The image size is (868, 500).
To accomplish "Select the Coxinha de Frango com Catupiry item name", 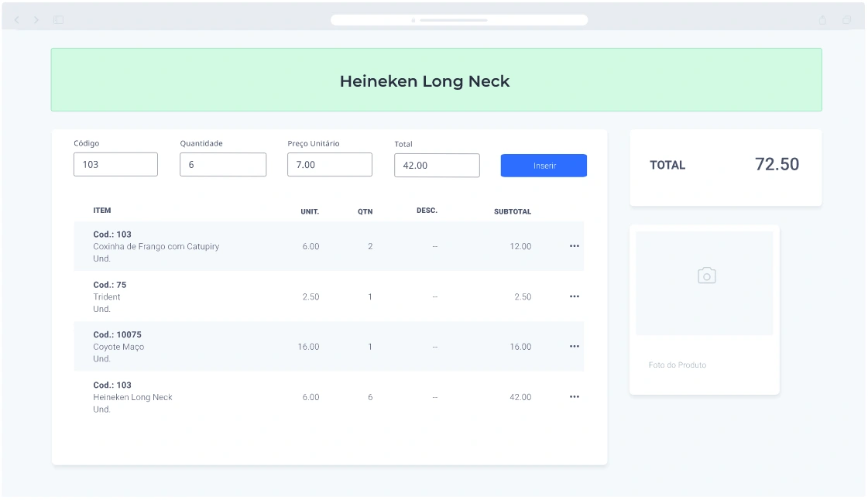I will click(x=156, y=246).
